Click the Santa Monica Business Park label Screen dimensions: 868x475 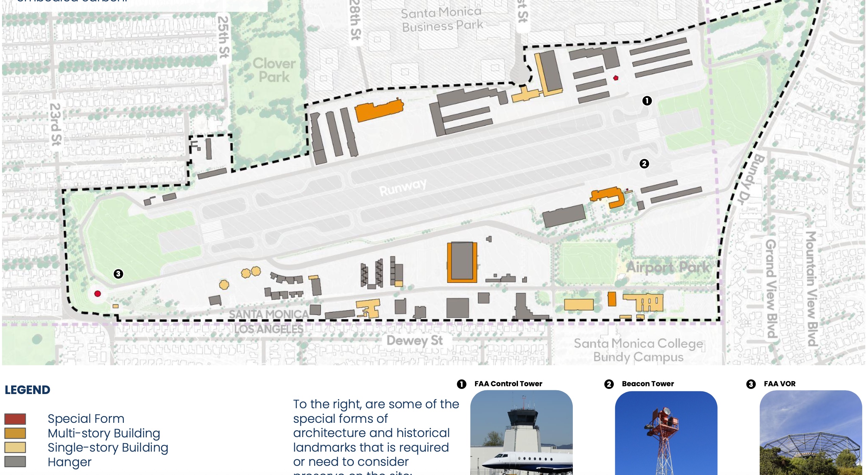(442, 20)
